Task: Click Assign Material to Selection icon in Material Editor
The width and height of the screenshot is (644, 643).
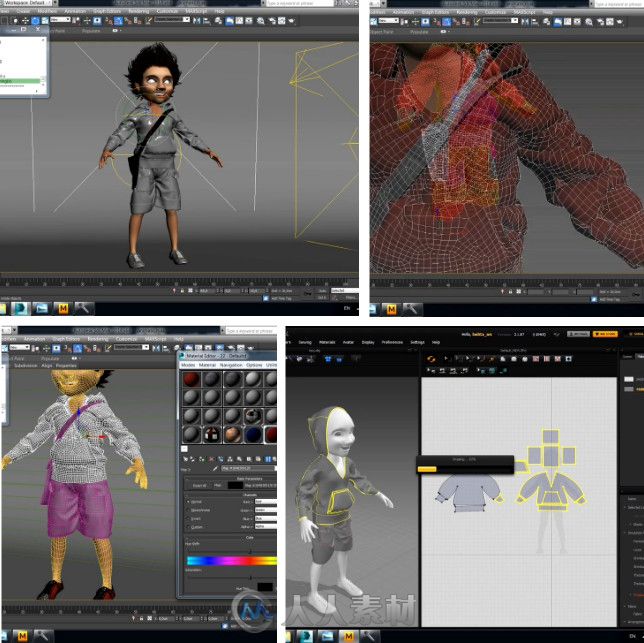Action: (202, 459)
